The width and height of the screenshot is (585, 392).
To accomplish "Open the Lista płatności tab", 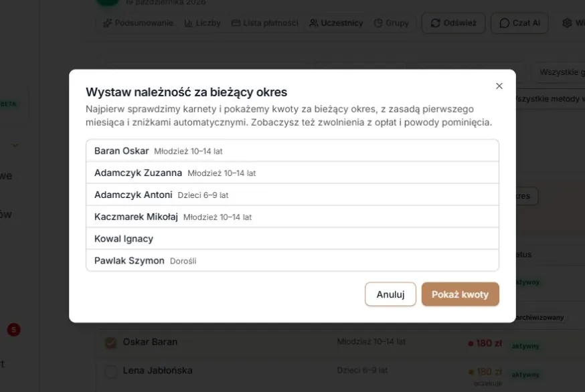I will click(265, 23).
